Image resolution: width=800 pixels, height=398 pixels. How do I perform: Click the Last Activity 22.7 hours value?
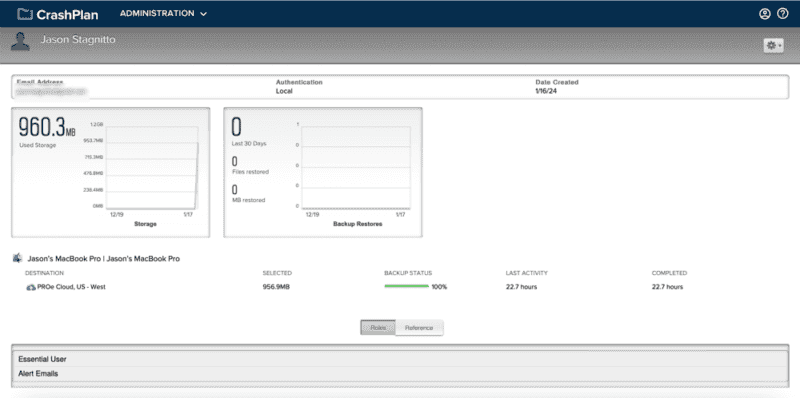pos(521,287)
